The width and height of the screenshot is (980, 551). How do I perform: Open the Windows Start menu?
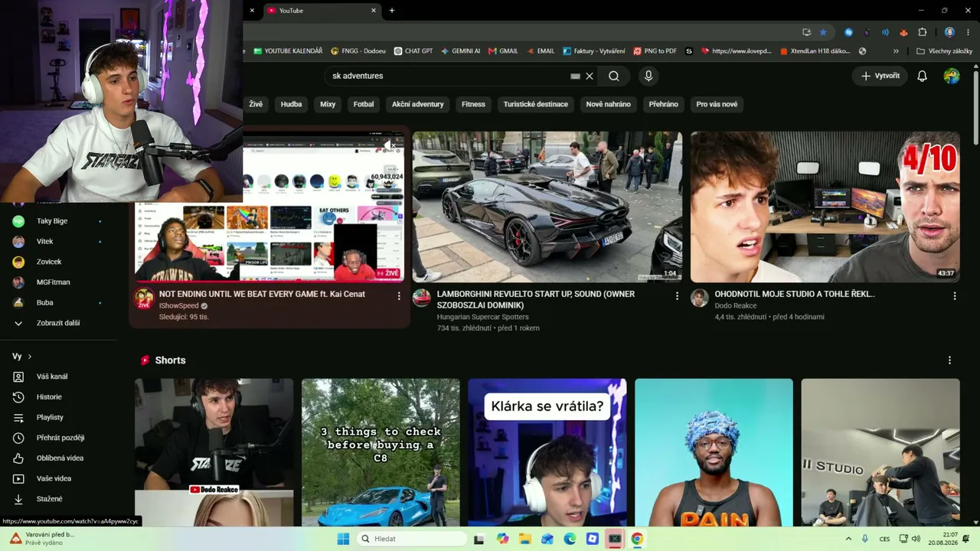[x=344, y=539]
